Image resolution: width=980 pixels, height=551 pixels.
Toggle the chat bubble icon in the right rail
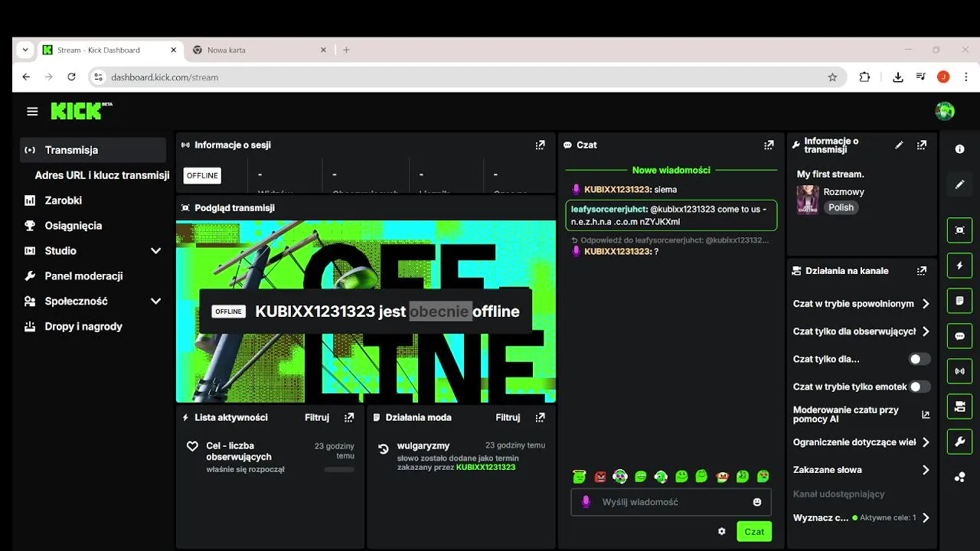click(959, 336)
